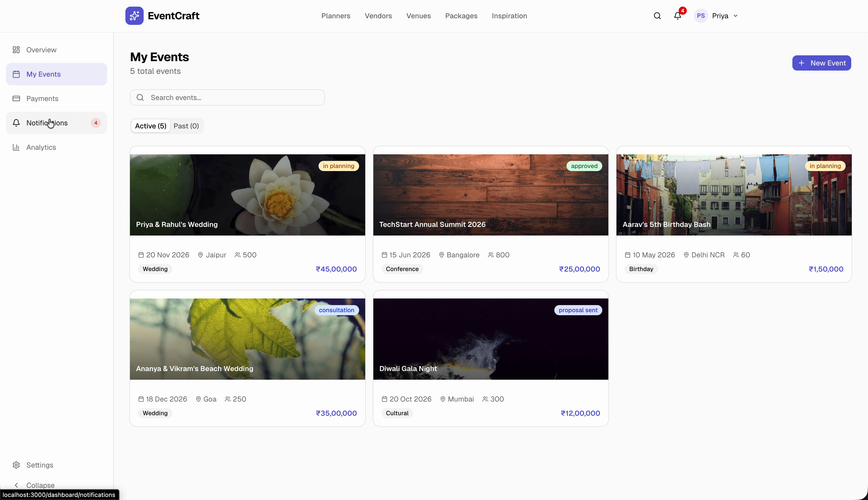Select the Analytics chart icon

[16, 147]
